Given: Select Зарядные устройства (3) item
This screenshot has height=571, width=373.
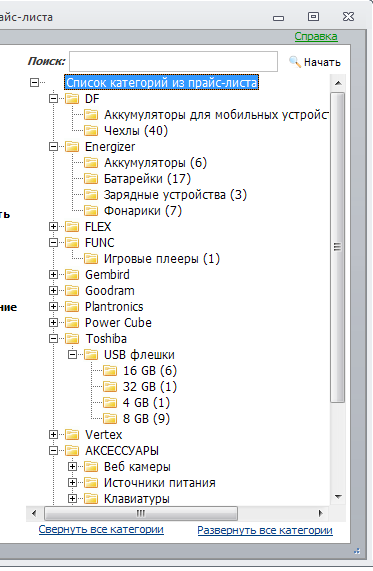Looking at the screenshot, I should click(175, 195).
